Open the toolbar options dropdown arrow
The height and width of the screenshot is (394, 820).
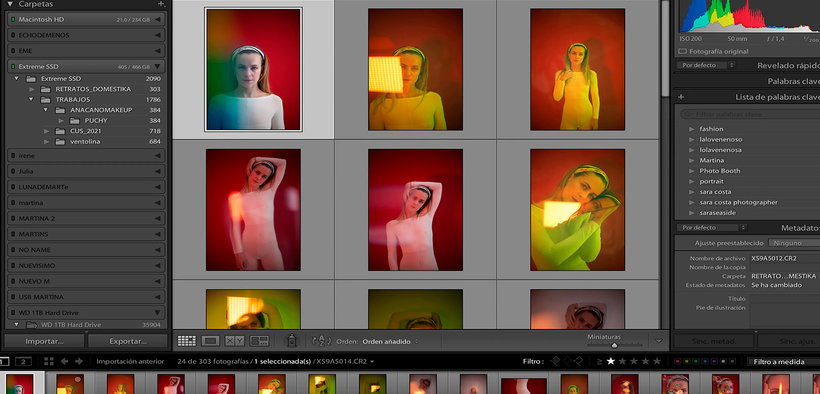pyautogui.click(x=658, y=341)
